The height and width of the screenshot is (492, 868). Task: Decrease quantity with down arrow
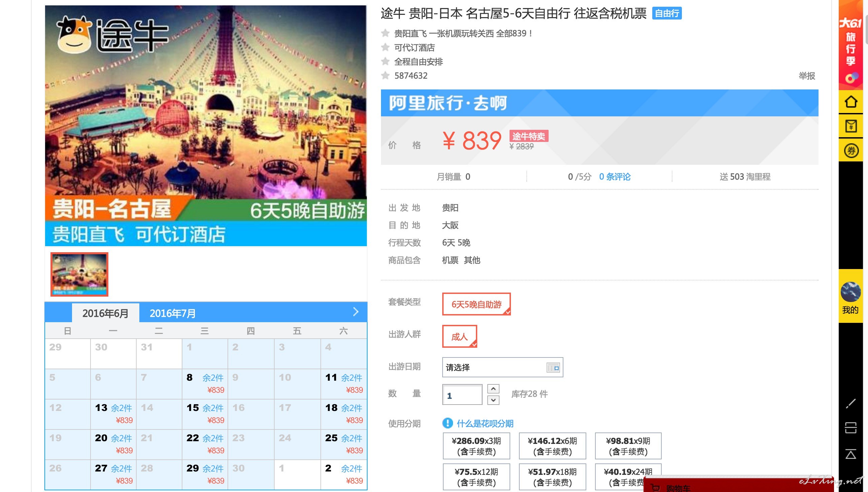pyautogui.click(x=493, y=400)
